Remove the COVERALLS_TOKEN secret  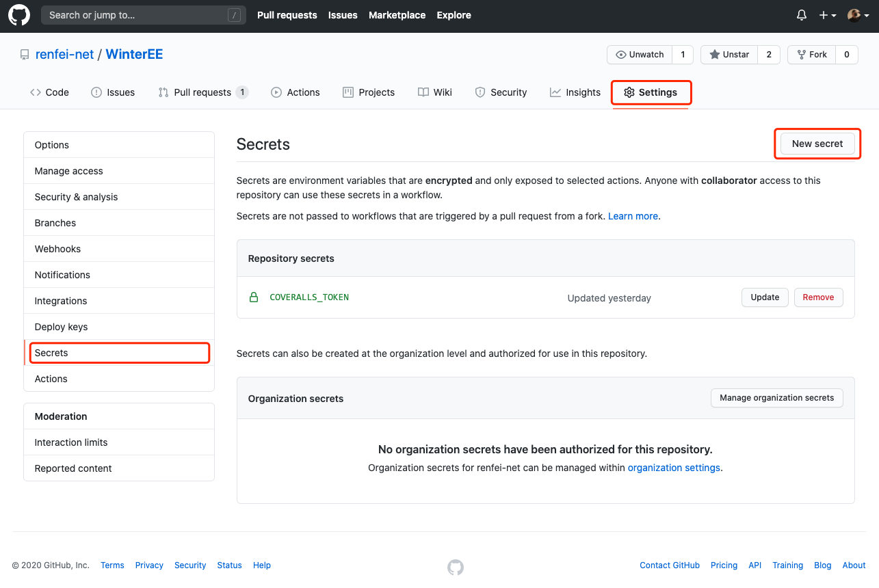818,297
